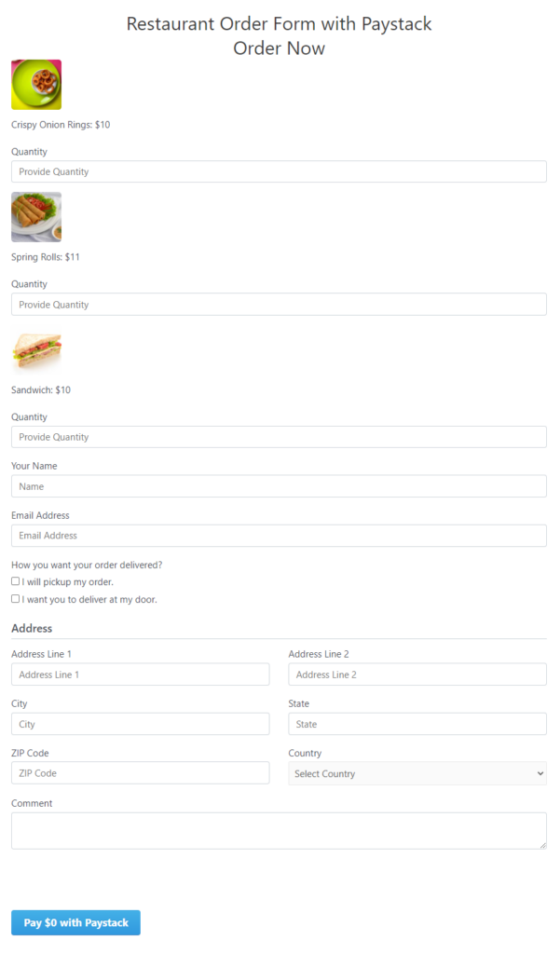Click the Email Address input field
Image resolution: width=560 pixels, height=954 pixels.
(x=279, y=536)
